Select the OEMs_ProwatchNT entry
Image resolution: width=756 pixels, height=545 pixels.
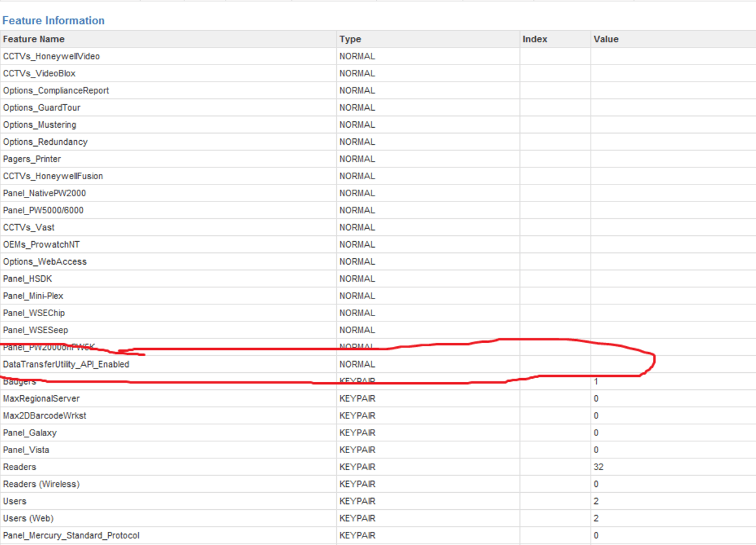pyautogui.click(x=42, y=244)
